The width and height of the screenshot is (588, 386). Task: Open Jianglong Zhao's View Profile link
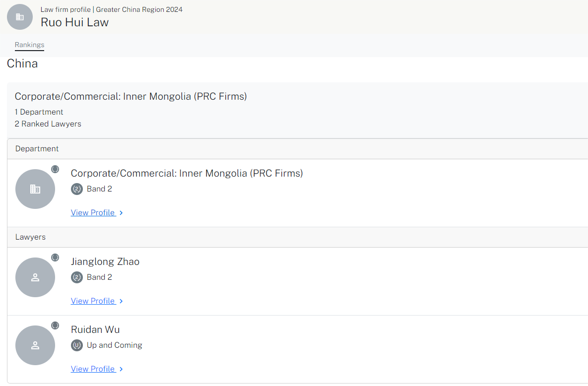93,301
